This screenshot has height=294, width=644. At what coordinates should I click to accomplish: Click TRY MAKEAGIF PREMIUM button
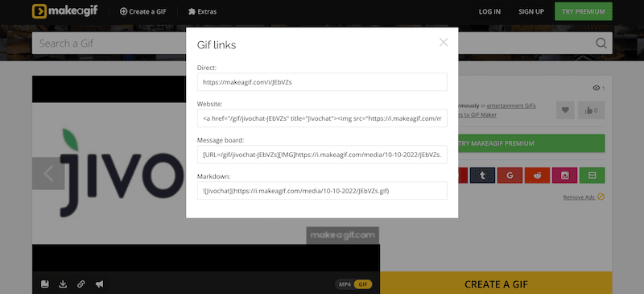coord(531,143)
